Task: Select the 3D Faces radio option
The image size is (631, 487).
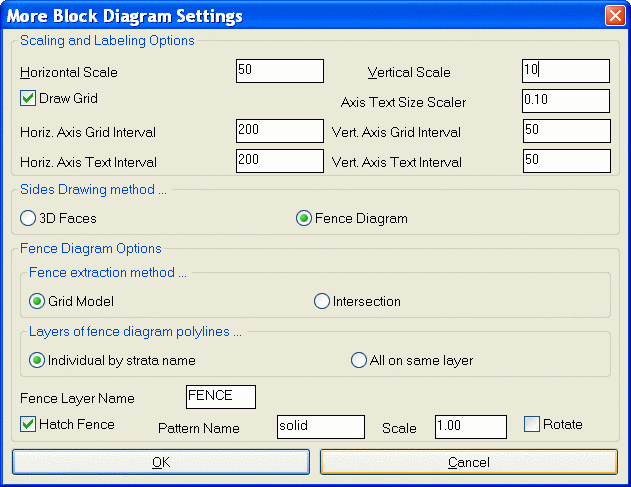Action: pyautogui.click(x=28, y=218)
